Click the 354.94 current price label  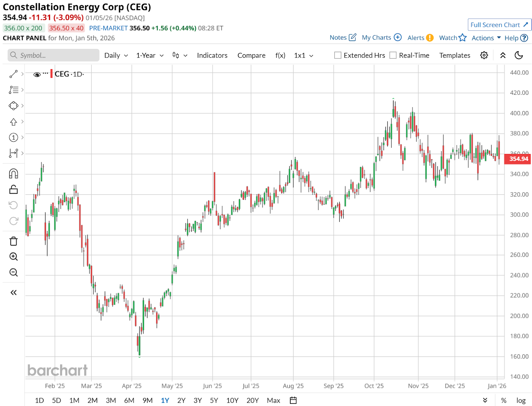coord(518,159)
